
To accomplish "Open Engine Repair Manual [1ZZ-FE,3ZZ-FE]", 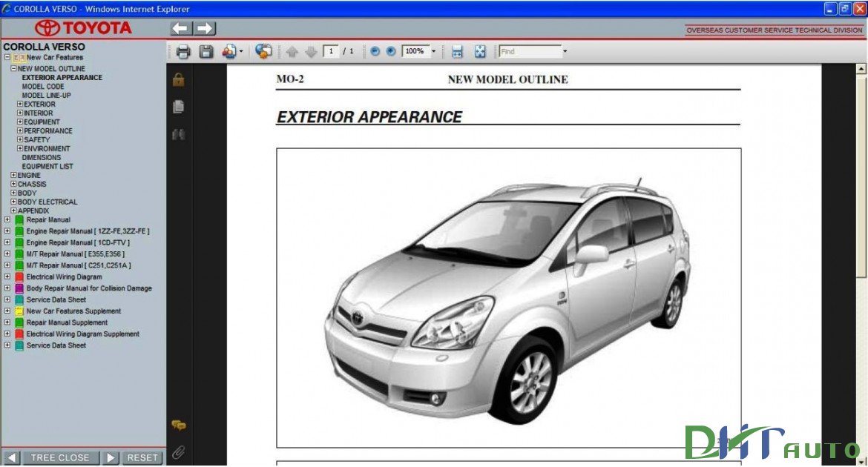I will [x=88, y=231].
